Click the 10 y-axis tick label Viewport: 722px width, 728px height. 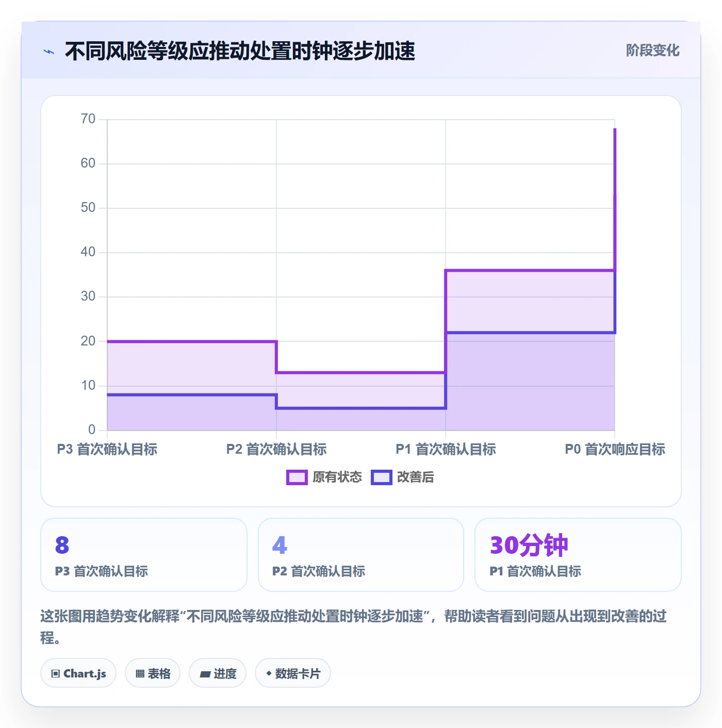88,386
